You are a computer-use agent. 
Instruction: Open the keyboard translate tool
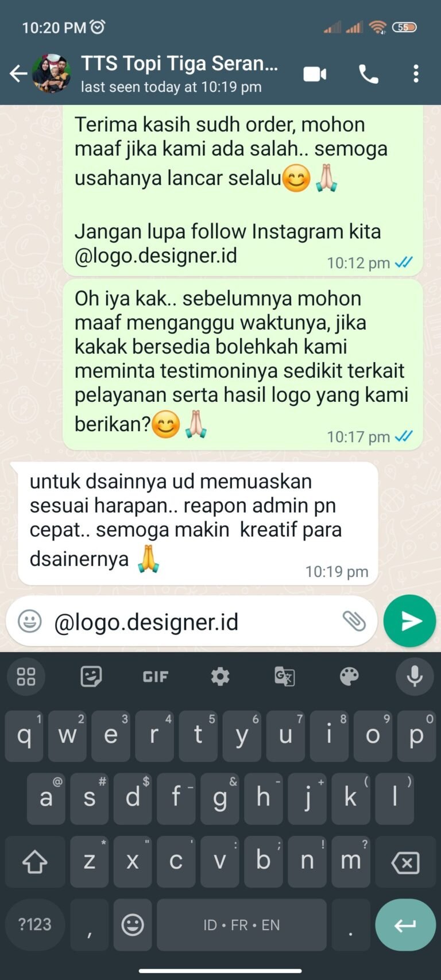pyautogui.click(x=285, y=677)
